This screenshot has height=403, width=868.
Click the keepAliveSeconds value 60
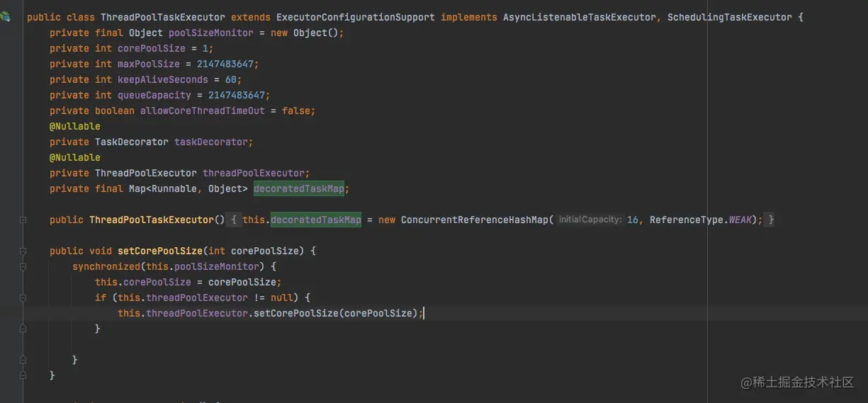(x=231, y=79)
